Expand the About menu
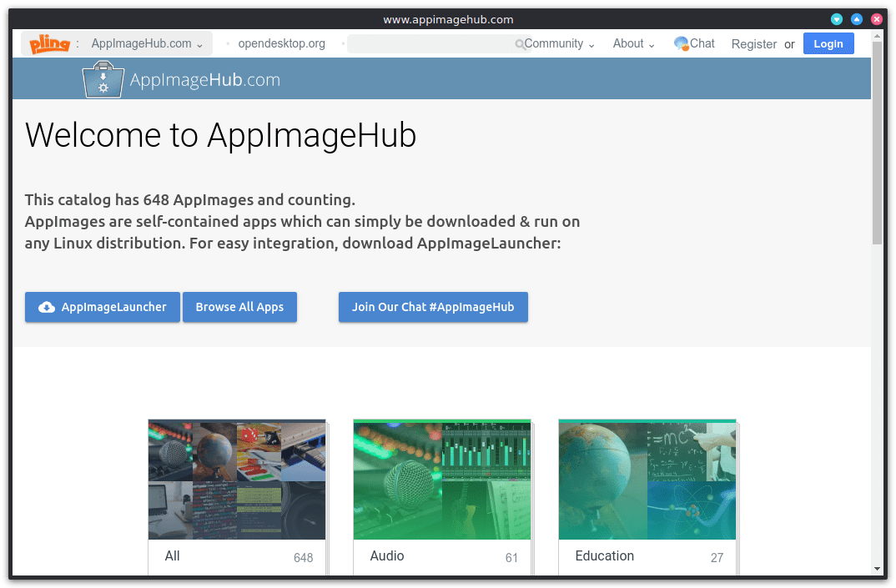 click(x=634, y=43)
